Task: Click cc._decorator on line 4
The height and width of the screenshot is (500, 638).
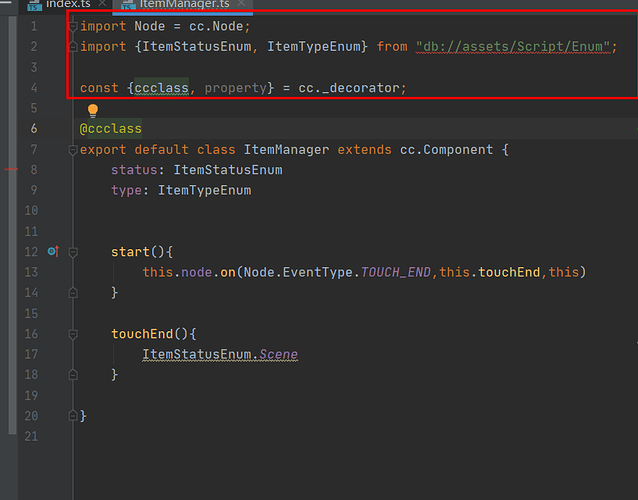Action: (349, 88)
